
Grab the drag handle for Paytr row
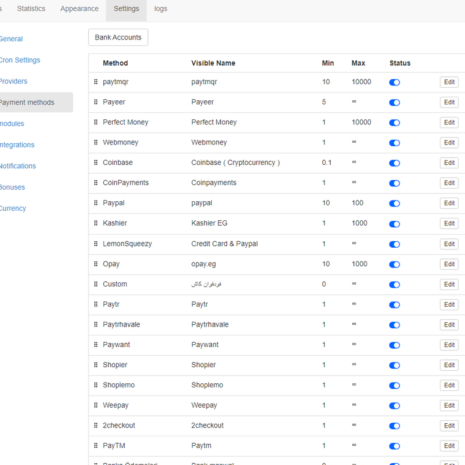click(96, 304)
